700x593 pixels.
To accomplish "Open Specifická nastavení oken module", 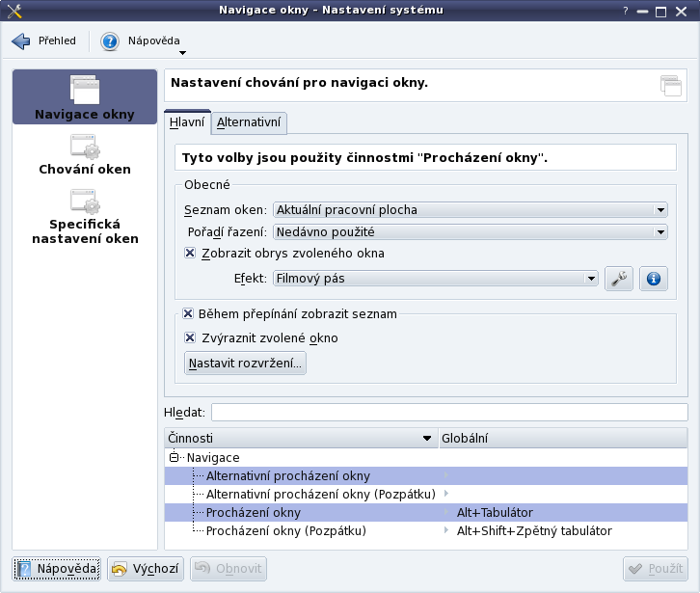I will tap(85, 217).
